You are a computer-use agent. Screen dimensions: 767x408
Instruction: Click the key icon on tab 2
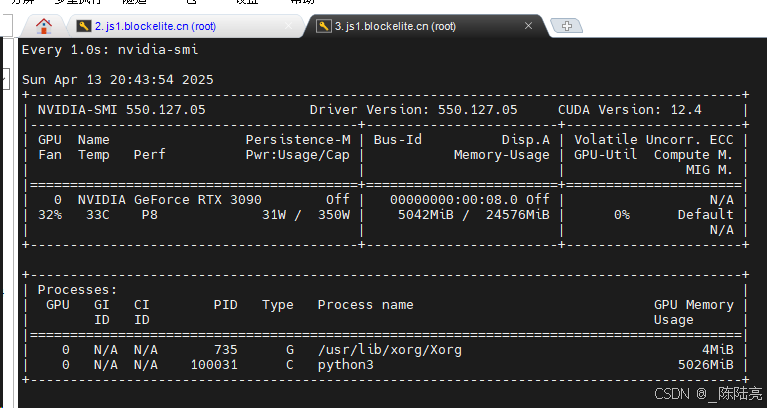(x=84, y=26)
